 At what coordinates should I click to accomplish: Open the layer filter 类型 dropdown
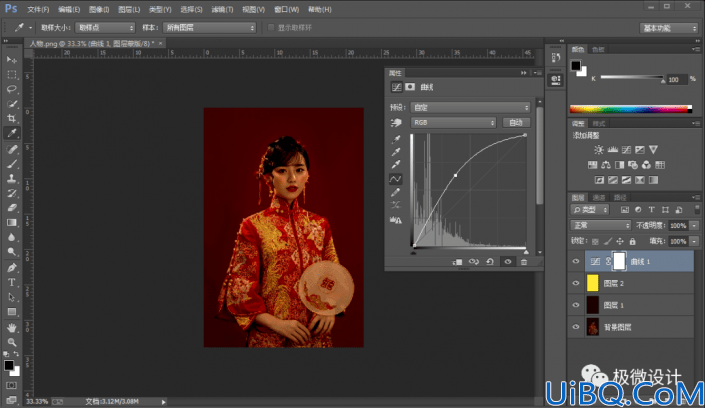pos(590,210)
